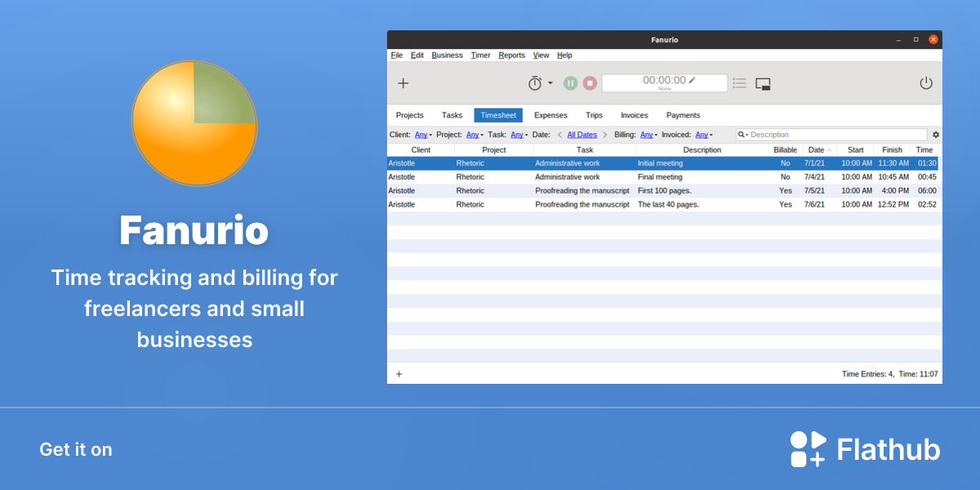
Task: Select the The last 40 pages. entry
Action: [662, 205]
